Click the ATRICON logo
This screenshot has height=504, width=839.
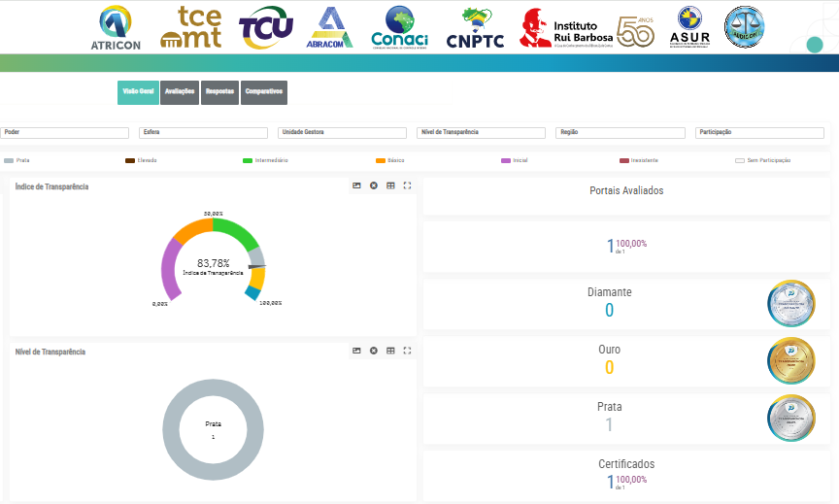[x=116, y=27]
